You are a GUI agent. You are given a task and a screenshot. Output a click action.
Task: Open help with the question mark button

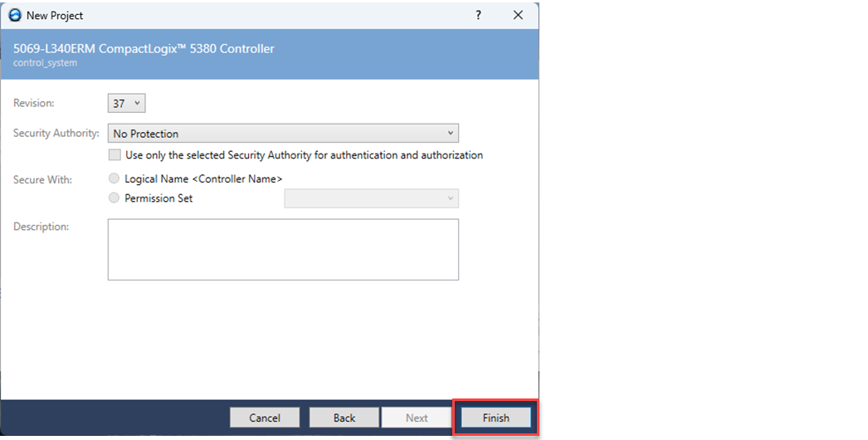pos(478,15)
